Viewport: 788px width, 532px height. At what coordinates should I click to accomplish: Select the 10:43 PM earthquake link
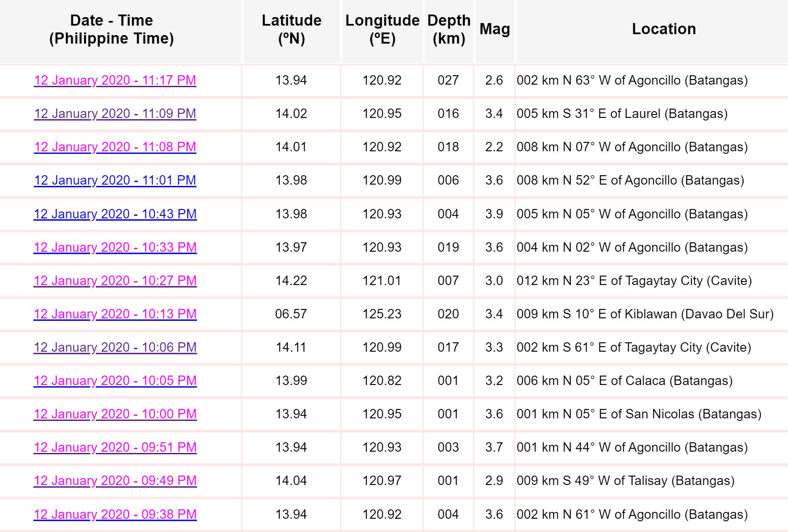[x=115, y=214]
